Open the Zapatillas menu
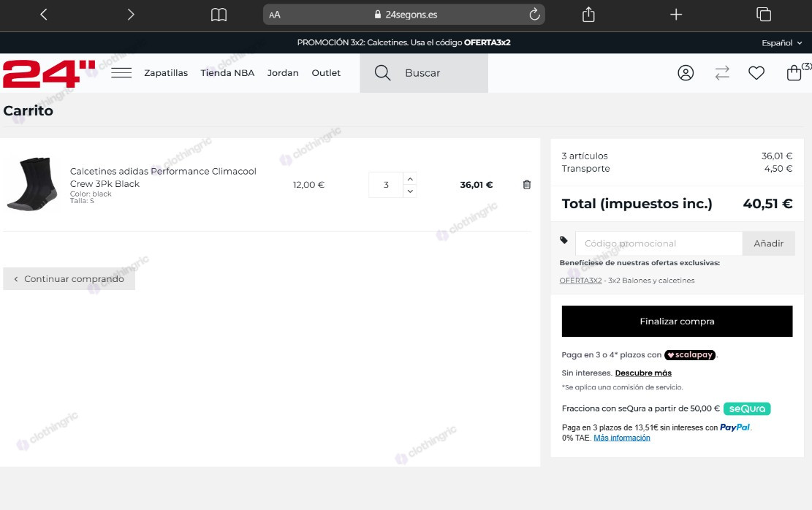This screenshot has width=812, height=510. (166, 73)
